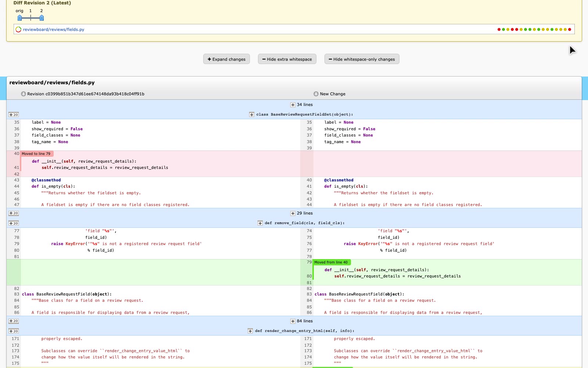This screenshot has height=368, width=588.
Task: Expand to def remove_field header
Action: [x=260, y=223]
